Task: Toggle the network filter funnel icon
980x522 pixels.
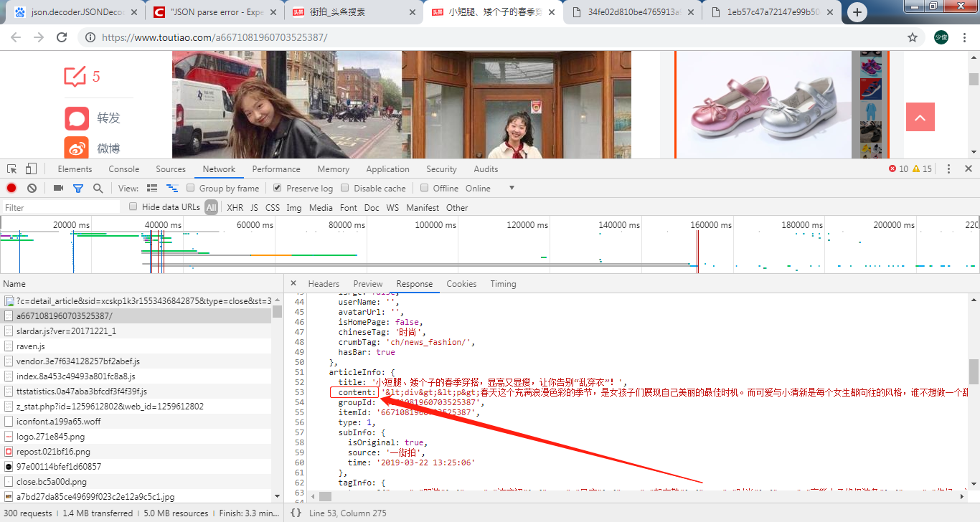Action: (x=78, y=188)
